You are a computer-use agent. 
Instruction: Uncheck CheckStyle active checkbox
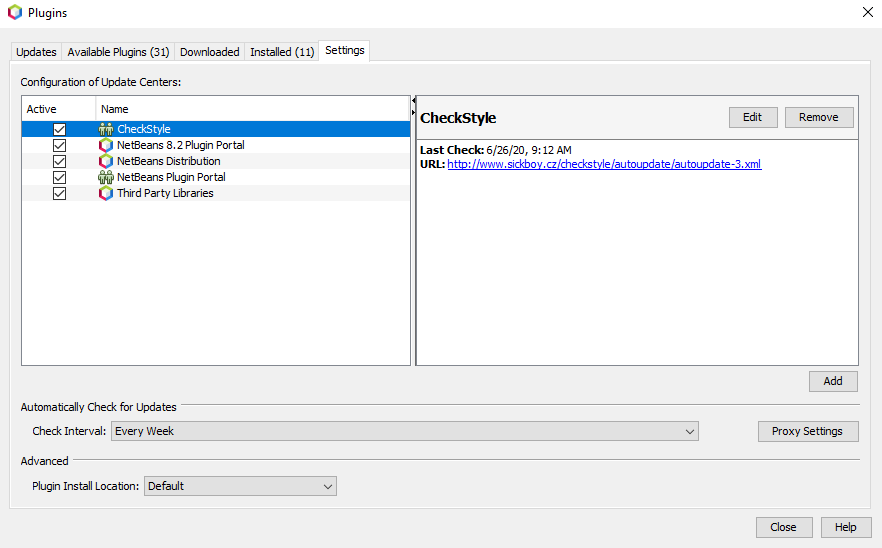(59, 129)
